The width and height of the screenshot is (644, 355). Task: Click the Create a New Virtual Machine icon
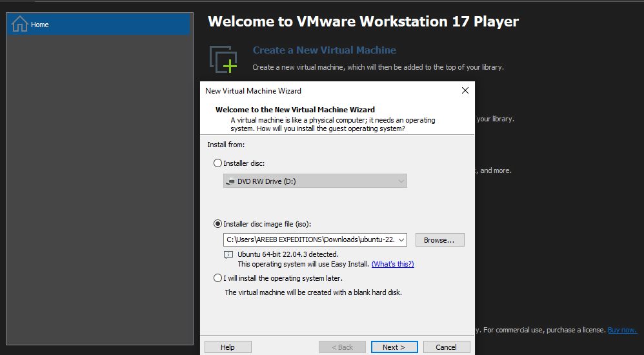click(x=223, y=59)
